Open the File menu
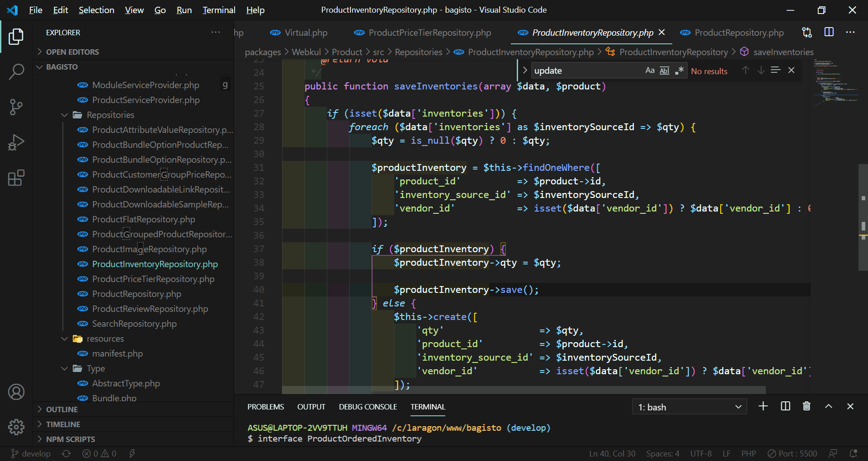 [35, 10]
